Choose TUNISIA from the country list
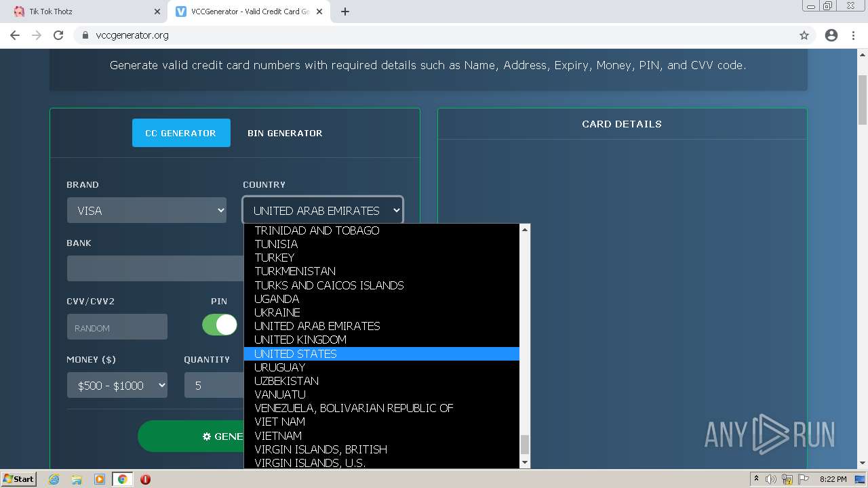This screenshot has height=488, width=868. [x=382, y=244]
